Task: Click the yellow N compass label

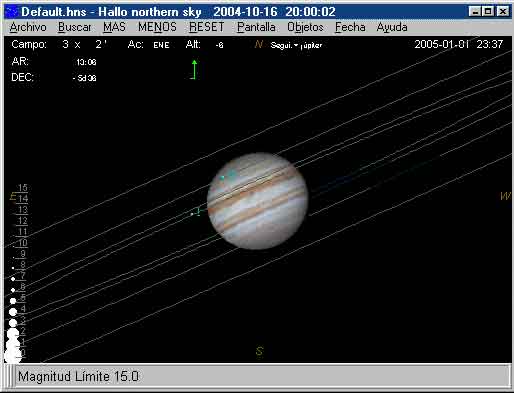Action: click(259, 44)
